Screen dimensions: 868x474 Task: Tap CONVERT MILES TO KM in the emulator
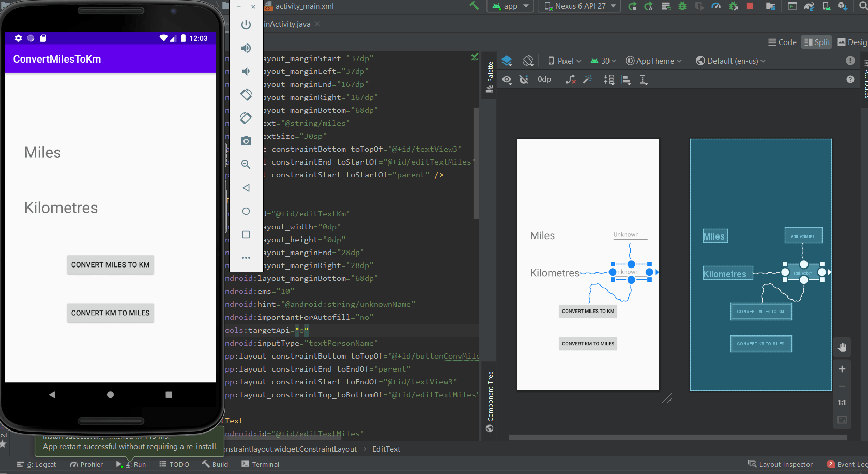coord(110,264)
